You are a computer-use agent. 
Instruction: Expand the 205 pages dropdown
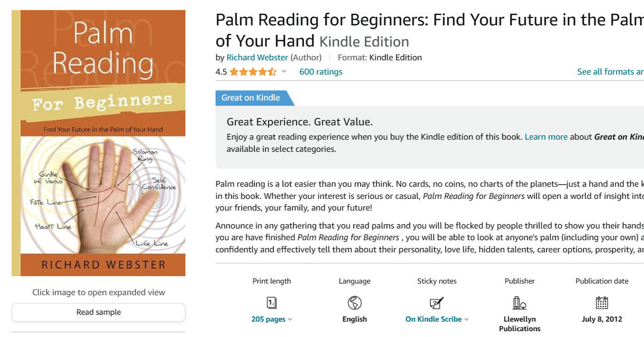[272, 319]
